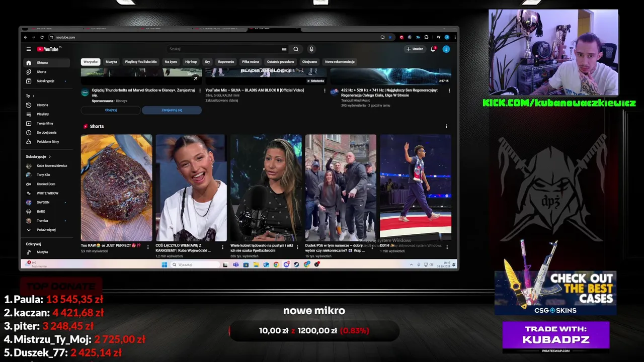The width and height of the screenshot is (644, 362).
Task: Select the Nowe rekomendacje chip
Action: click(x=340, y=62)
